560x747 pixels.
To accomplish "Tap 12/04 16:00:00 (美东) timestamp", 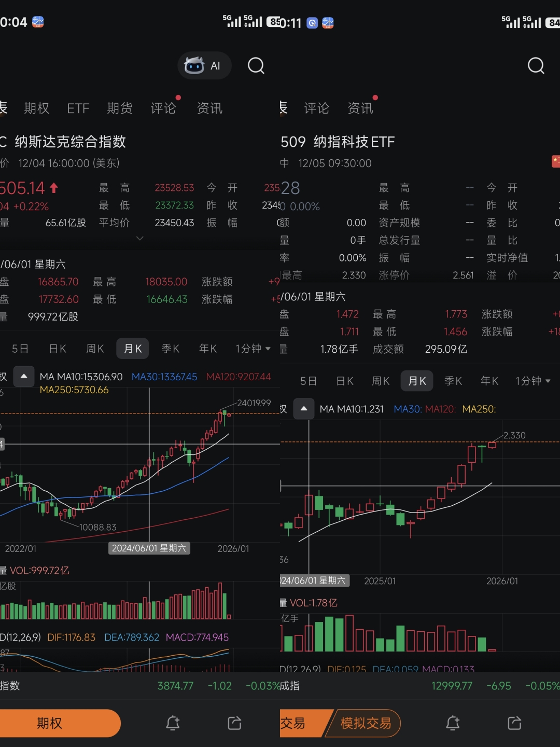I will 69,163.
